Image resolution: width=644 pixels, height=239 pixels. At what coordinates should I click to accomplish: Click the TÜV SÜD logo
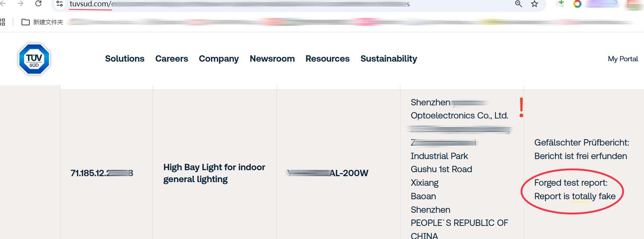point(34,59)
